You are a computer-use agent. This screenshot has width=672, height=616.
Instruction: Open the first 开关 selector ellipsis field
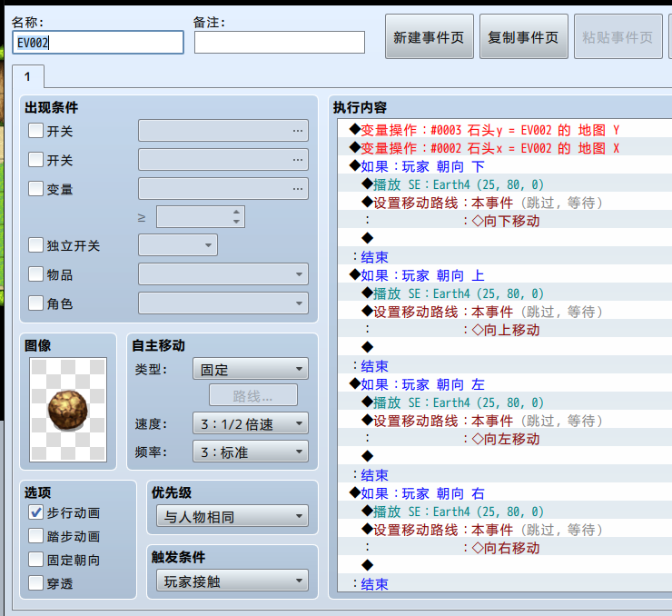[x=222, y=130]
